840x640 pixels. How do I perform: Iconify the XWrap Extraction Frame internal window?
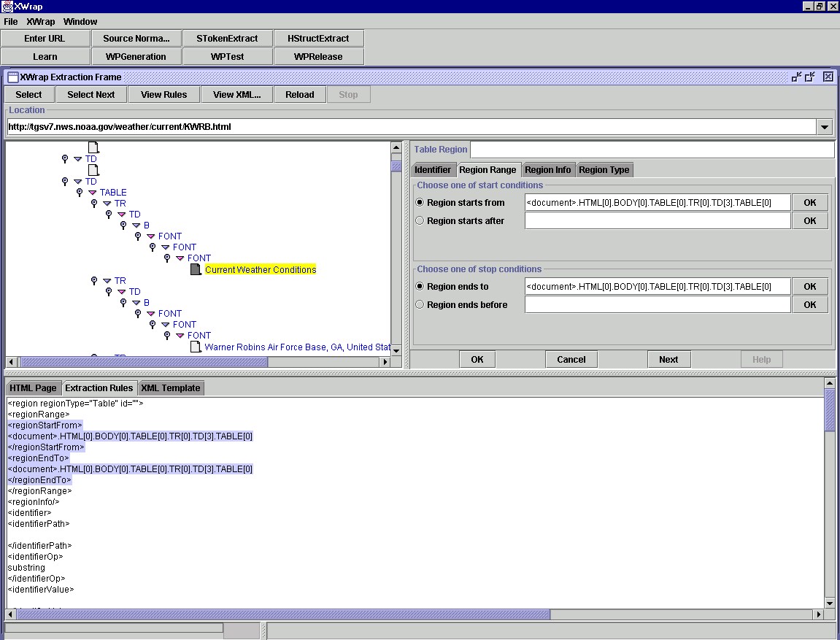796,77
